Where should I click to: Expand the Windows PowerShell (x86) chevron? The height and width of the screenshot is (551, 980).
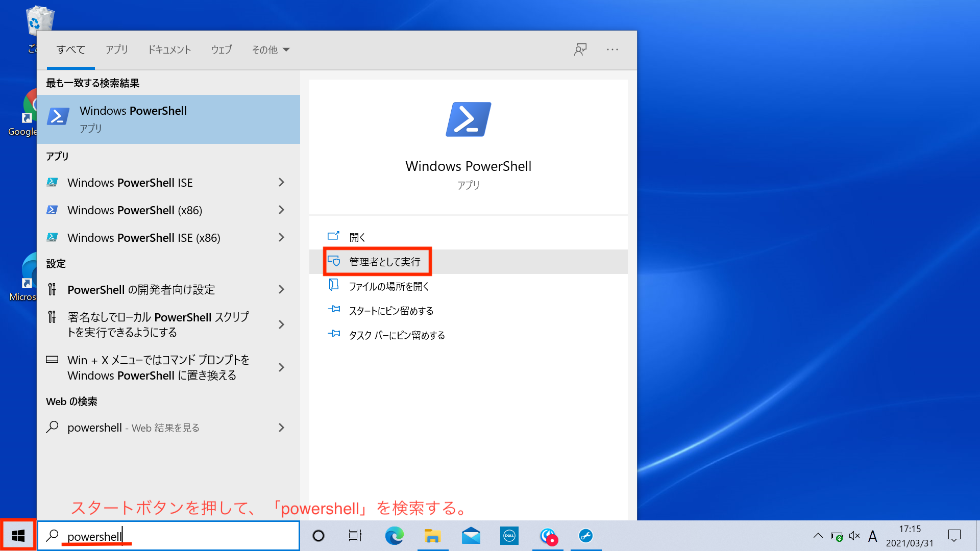pyautogui.click(x=281, y=210)
